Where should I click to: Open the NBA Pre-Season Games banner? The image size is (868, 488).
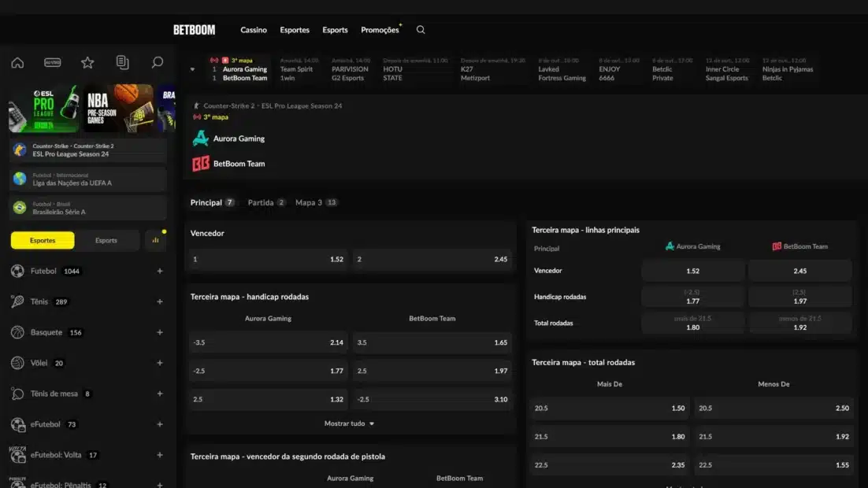pos(118,109)
